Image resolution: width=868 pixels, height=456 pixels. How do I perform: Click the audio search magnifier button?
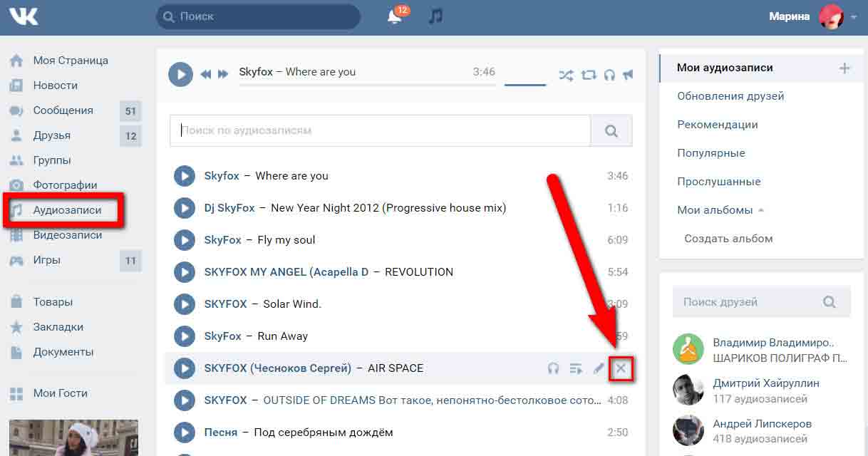tap(611, 131)
